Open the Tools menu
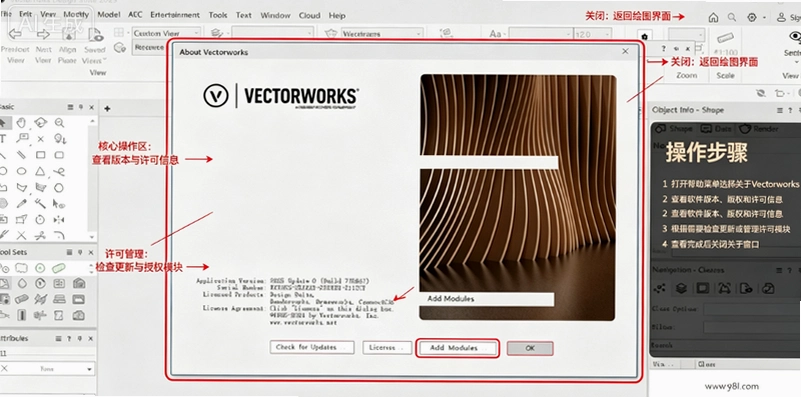801x397 pixels. point(218,15)
